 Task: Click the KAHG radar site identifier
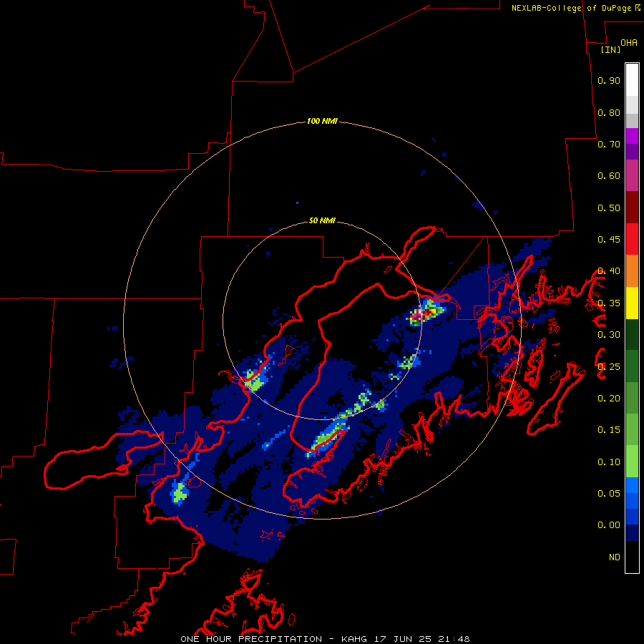354,639
